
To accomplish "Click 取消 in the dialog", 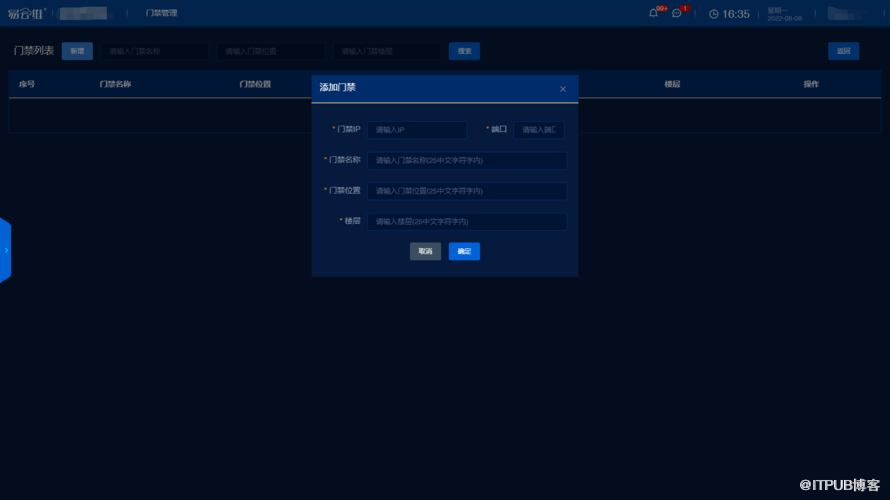I will pyautogui.click(x=425, y=251).
